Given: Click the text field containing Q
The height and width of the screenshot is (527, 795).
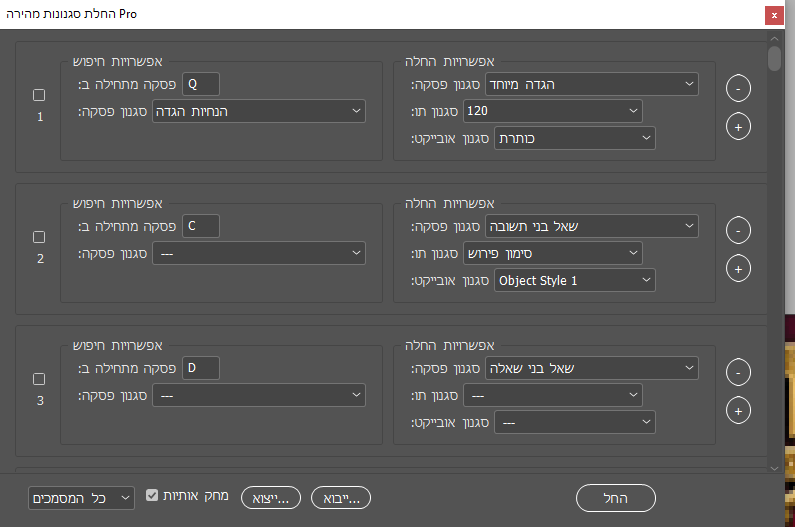Looking at the screenshot, I should click(x=200, y=85).
